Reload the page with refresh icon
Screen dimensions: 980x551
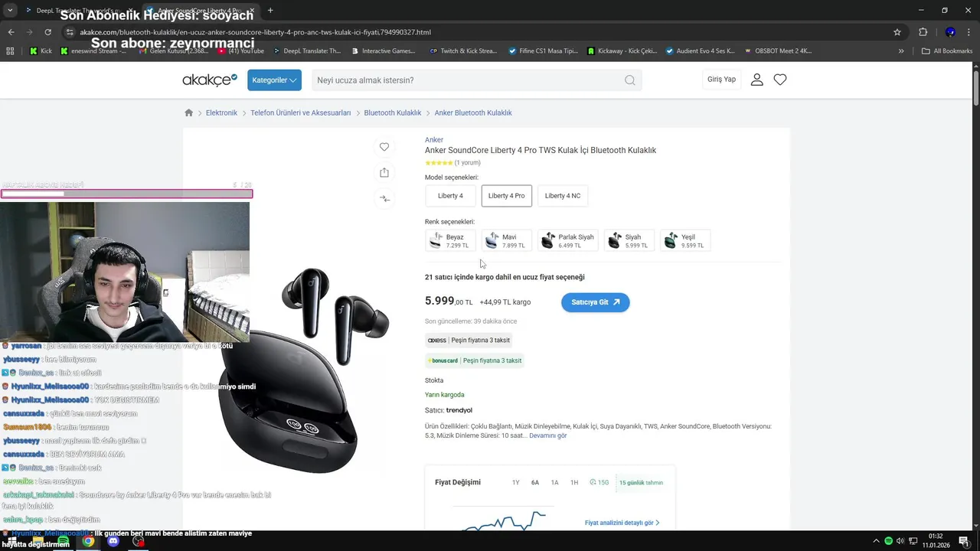[47, 32]
